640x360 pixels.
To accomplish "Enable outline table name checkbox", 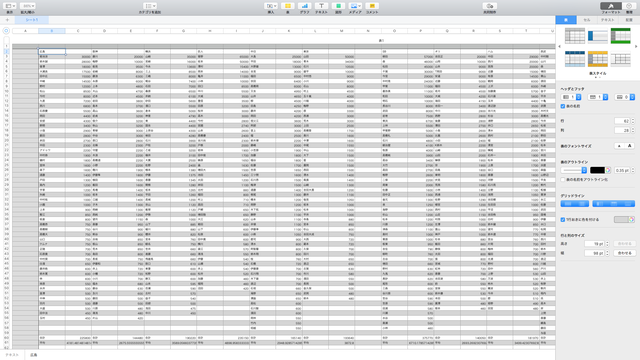I will coord(563,180).
